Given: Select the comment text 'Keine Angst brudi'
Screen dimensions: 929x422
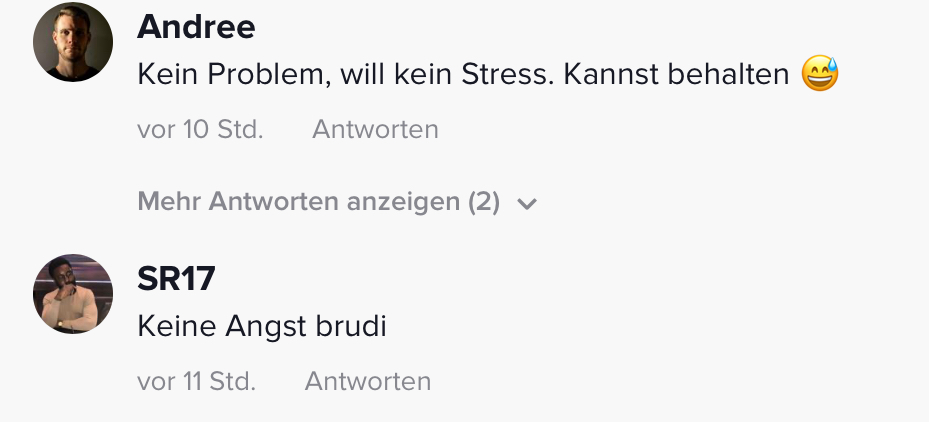Looking at the screenshot, I should click(x=262, y=327).
